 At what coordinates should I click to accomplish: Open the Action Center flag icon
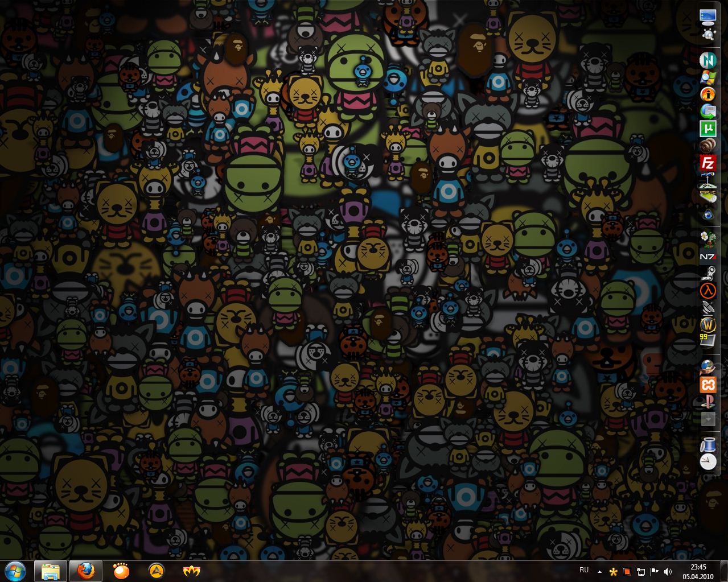654,571
